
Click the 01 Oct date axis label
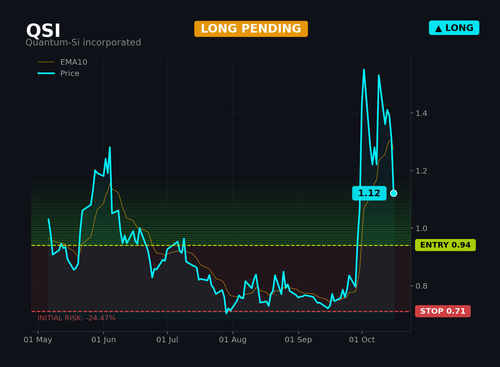(362, 340)
